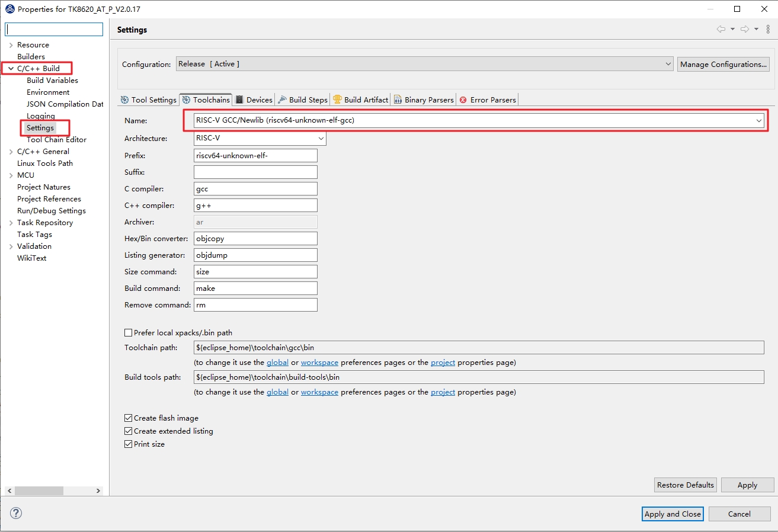Open the forward history dropdown arrow
Image resolution: width=778 pixels, height=532 pixels.
pyautogui.click(x=756, y=29)
